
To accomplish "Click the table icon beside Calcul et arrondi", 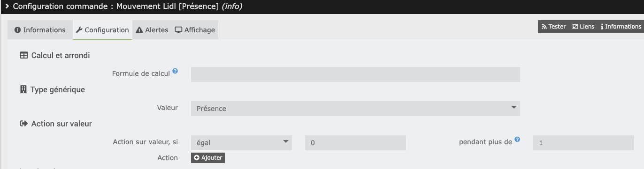I will click(23, 55).
